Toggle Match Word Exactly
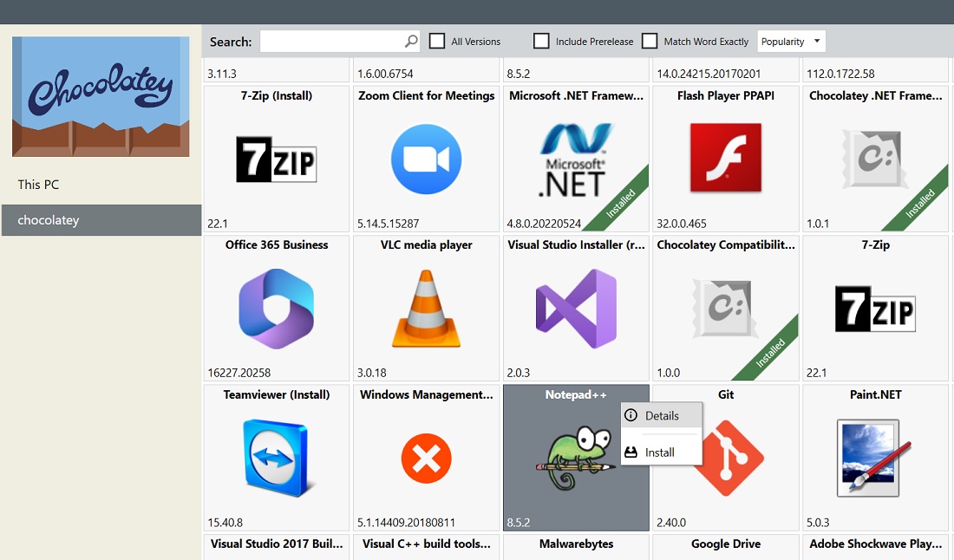954x560 pixels. pos(650,41)
